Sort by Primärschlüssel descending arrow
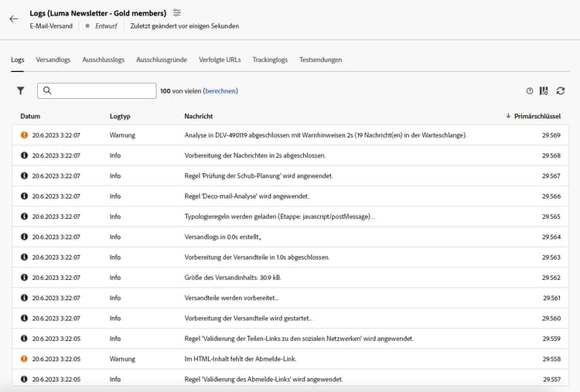Screen dimensions: 580x392 click(508, 116)
